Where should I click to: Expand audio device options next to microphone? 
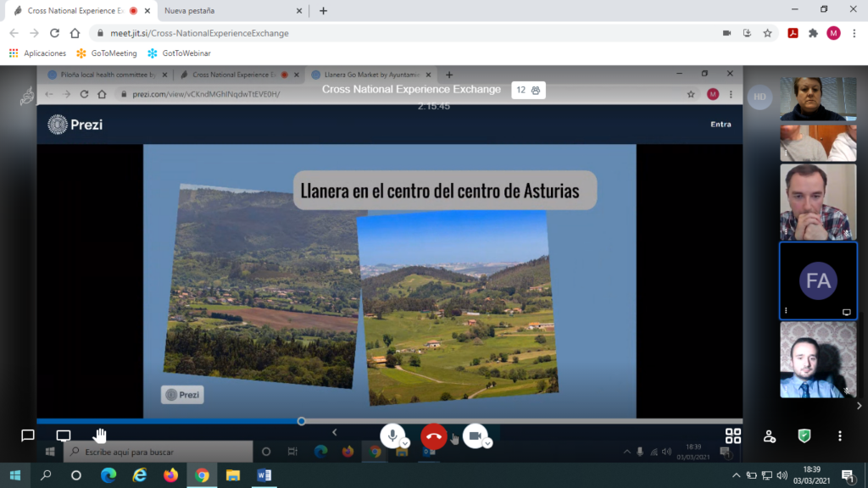click(405, 443)
